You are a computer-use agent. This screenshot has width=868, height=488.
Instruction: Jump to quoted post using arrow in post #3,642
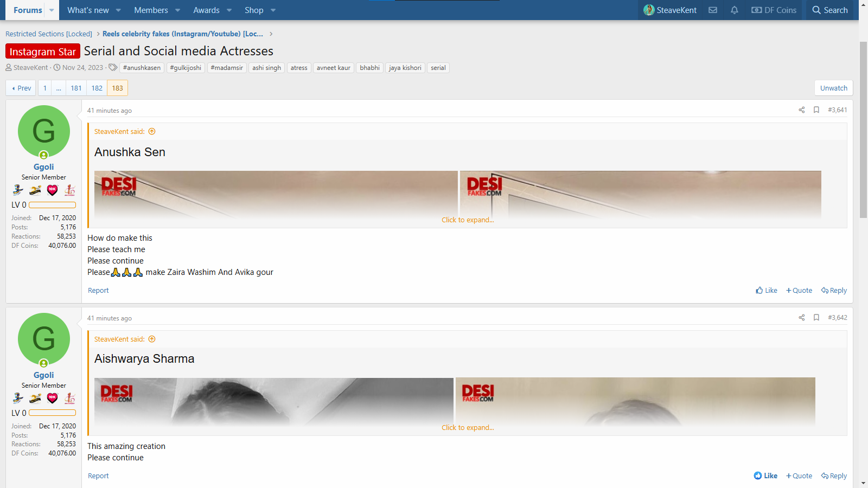(152, 339)
